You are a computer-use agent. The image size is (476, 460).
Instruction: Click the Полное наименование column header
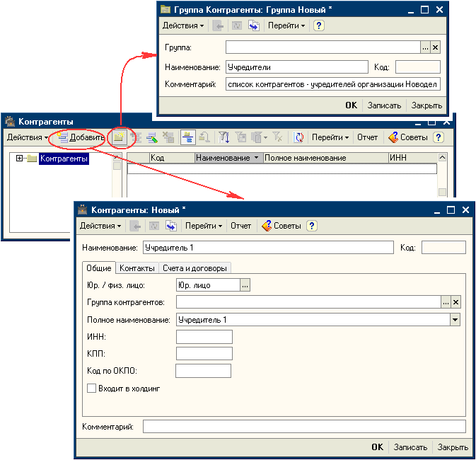pos(326,158)
